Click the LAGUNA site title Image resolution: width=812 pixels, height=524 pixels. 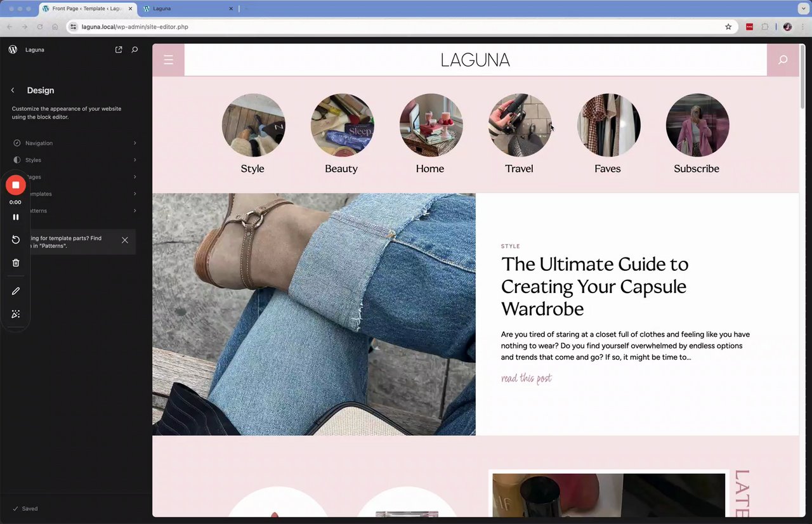click(x=475, y=60)
